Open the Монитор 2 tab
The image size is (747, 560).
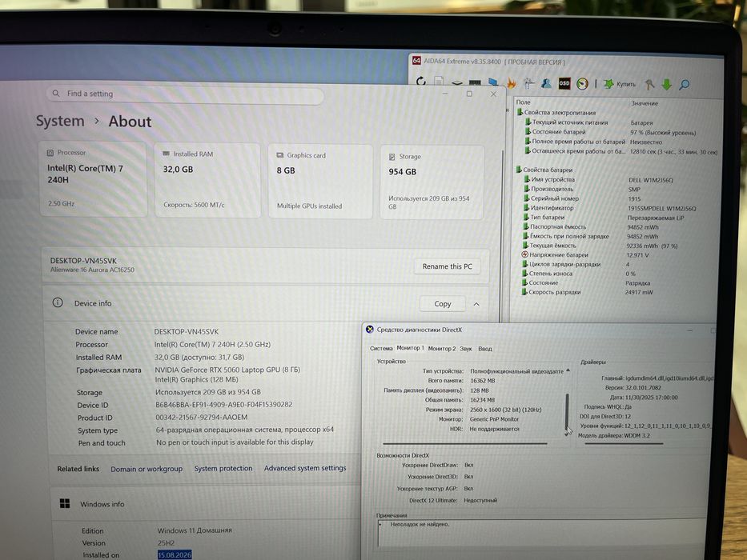442,349
